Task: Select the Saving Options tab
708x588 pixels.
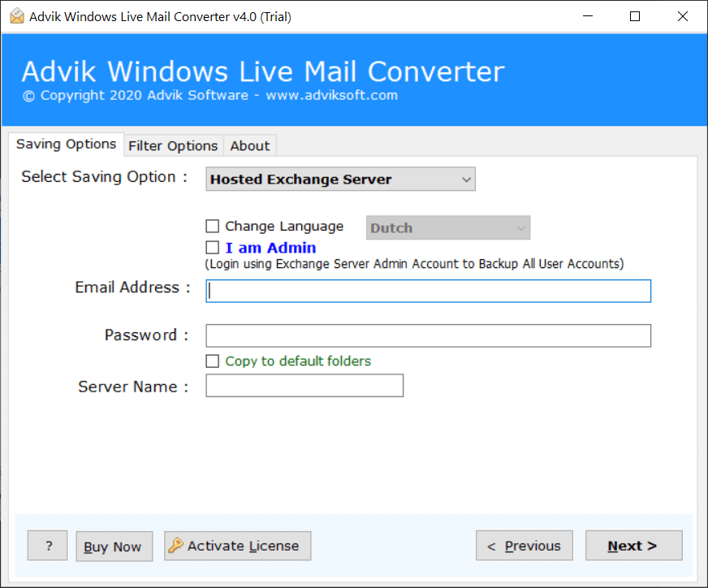Action: coord(66,144)
